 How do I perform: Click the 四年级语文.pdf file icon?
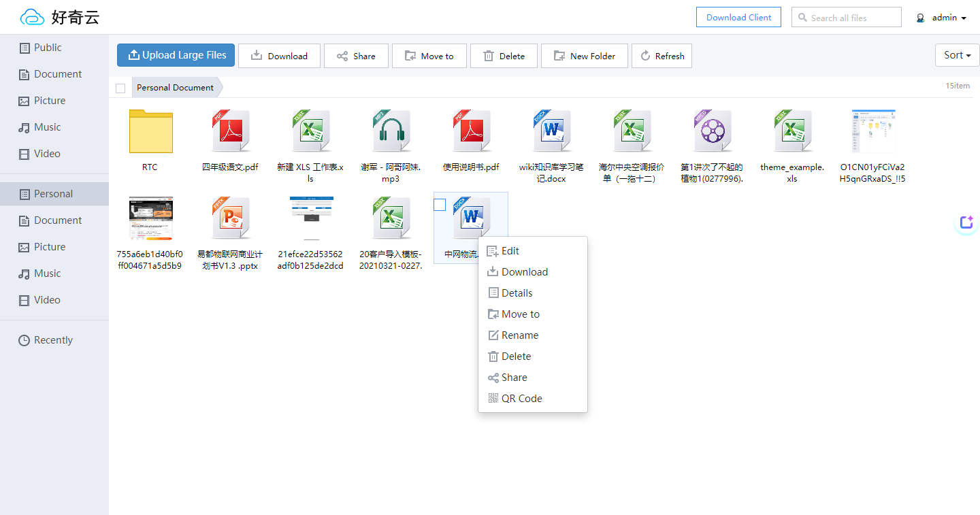(231, 131)
